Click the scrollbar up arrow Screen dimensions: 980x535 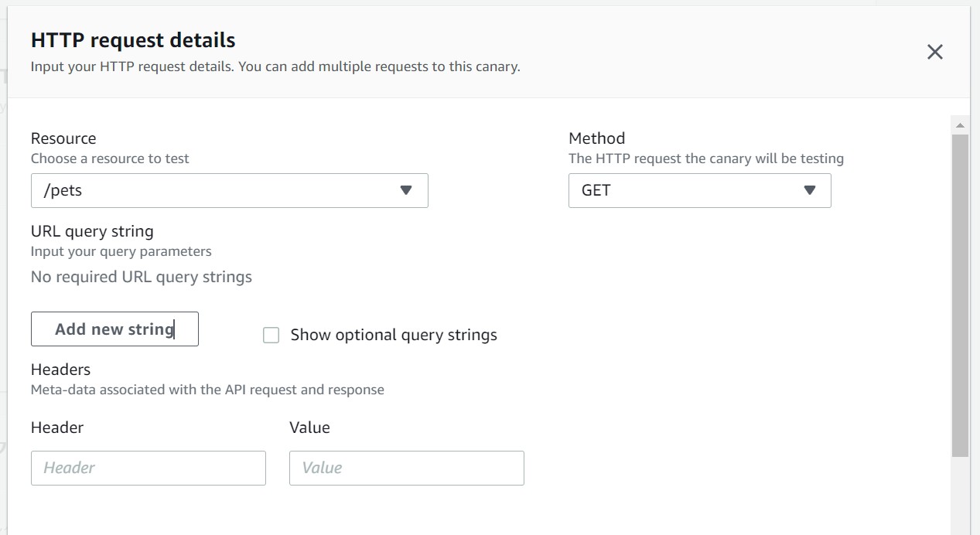click(x=960, y=125)
